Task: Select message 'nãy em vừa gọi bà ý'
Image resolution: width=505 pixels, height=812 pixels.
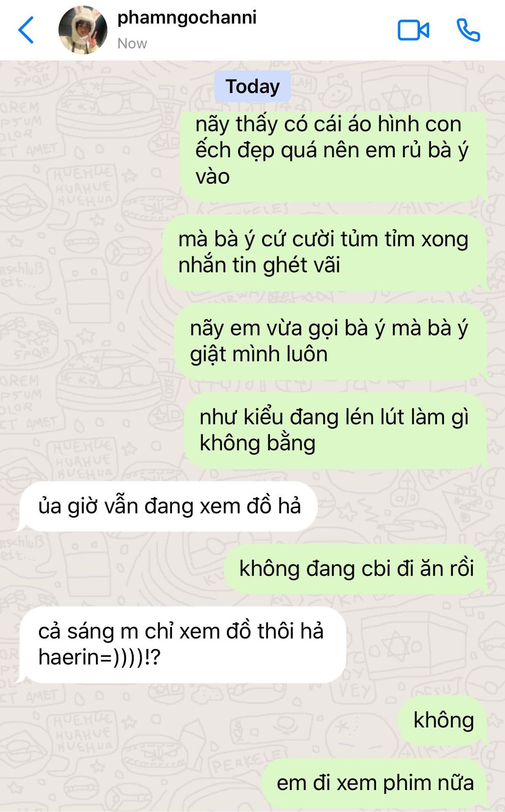Action: tap(331, 341)
